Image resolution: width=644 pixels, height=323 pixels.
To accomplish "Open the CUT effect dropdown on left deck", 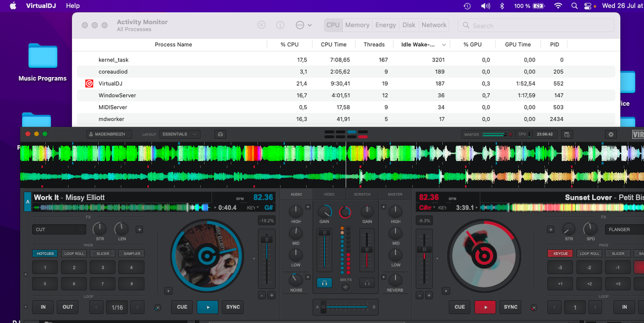I will click(x=59, y=229).
